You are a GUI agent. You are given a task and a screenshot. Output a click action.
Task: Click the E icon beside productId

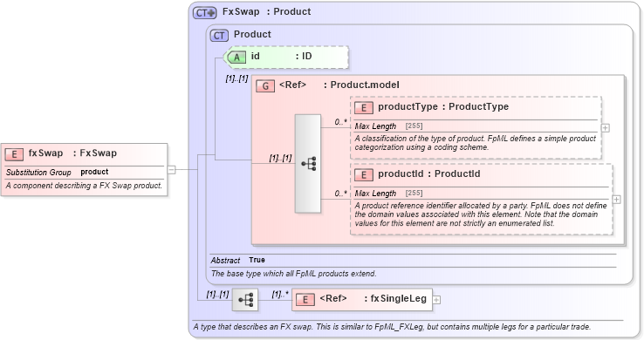(x=364, y=175)
